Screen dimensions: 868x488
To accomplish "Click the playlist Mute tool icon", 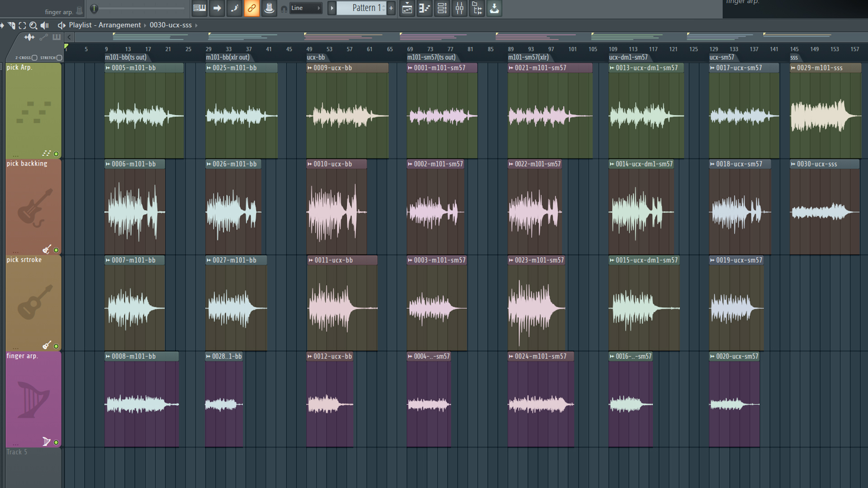I will click(x=45, y=25).
